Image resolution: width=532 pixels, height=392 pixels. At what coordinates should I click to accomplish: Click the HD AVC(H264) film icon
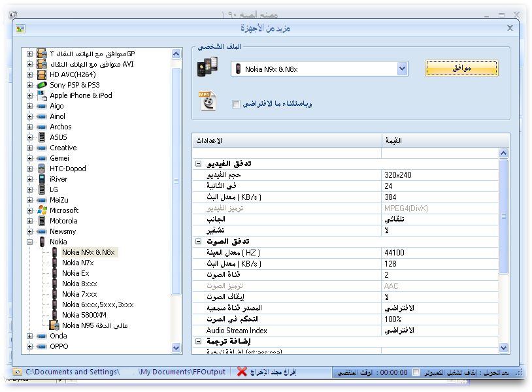click(42, 74)
